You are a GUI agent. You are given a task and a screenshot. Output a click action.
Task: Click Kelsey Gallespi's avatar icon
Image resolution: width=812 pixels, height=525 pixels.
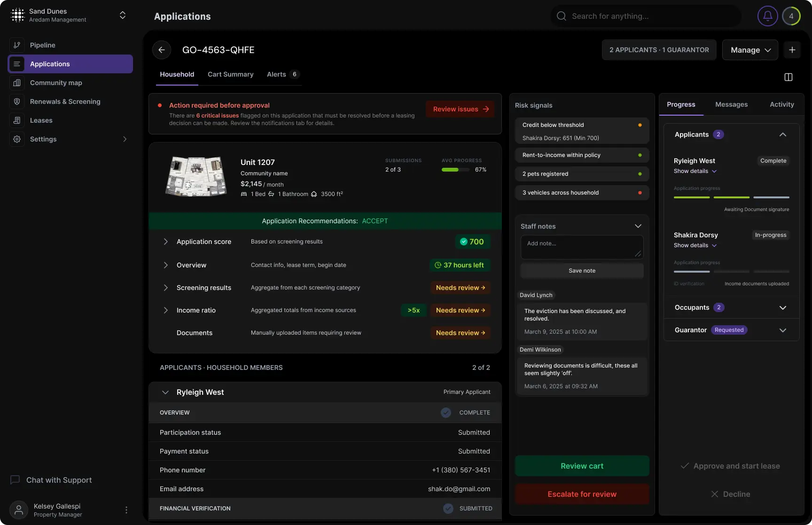(19, 510)
